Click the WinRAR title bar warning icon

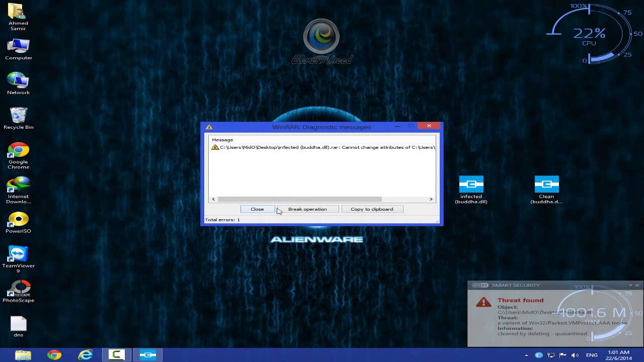(x=209, y=127)
